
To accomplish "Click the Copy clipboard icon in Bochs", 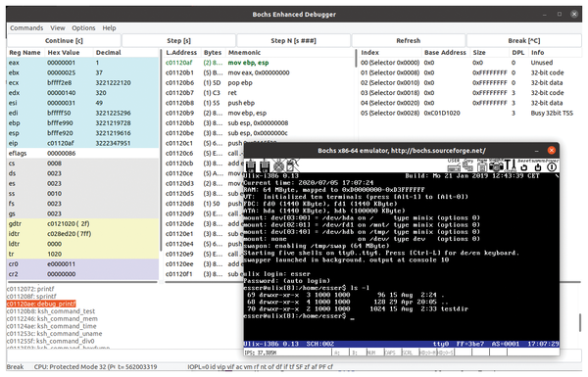I will point(468,165).
